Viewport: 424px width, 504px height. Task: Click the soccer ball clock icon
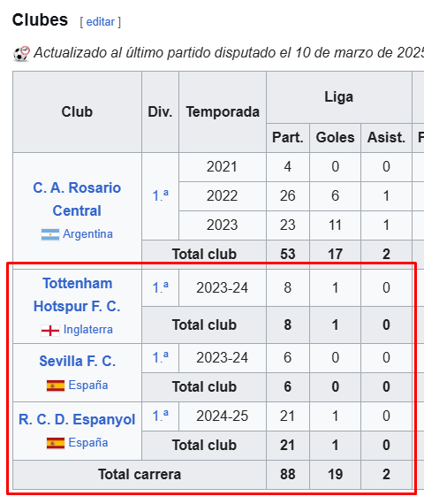pos(21,53)
